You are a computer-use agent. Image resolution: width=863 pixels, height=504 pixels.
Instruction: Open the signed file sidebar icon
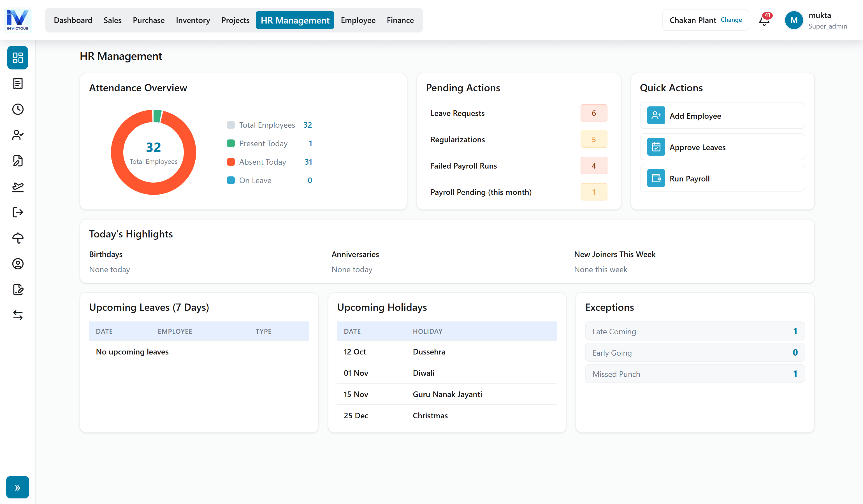click(18, 160)
